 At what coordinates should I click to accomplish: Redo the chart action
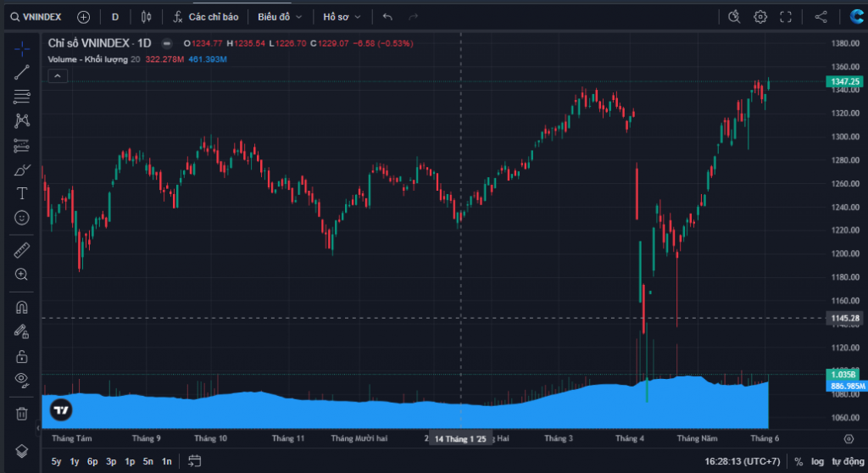(x=413, y=17)
